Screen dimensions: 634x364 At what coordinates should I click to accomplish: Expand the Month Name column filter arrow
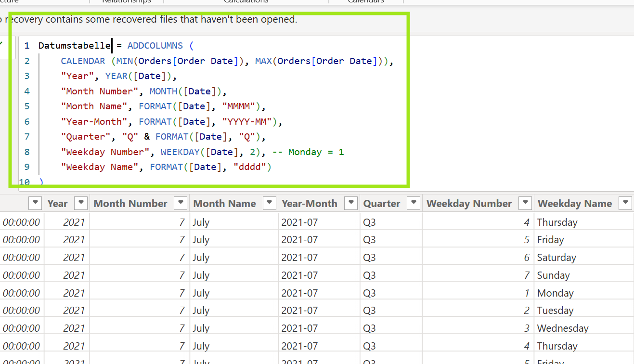(270, 203)
